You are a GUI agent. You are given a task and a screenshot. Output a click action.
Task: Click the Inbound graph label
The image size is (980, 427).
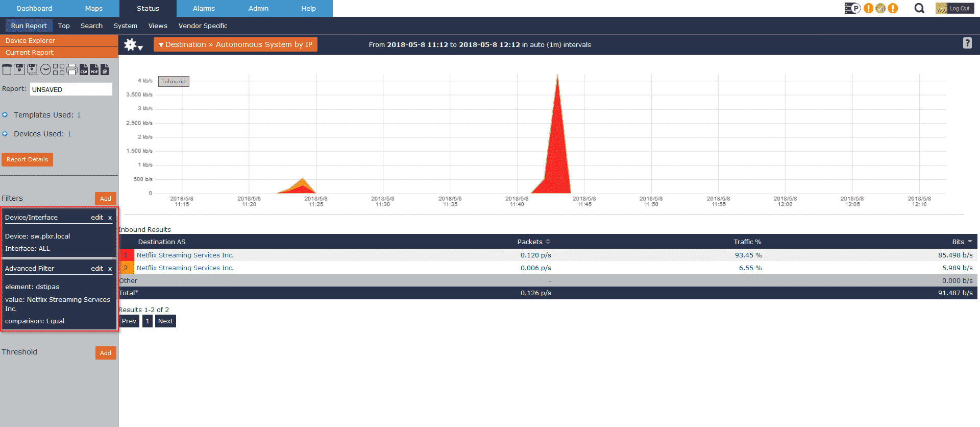tap(174, 81)
